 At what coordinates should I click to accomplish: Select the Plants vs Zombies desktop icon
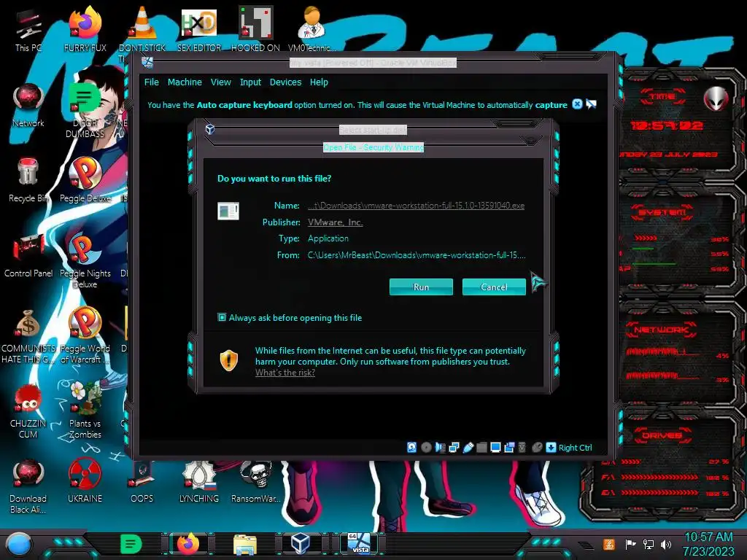pos(85,411)
